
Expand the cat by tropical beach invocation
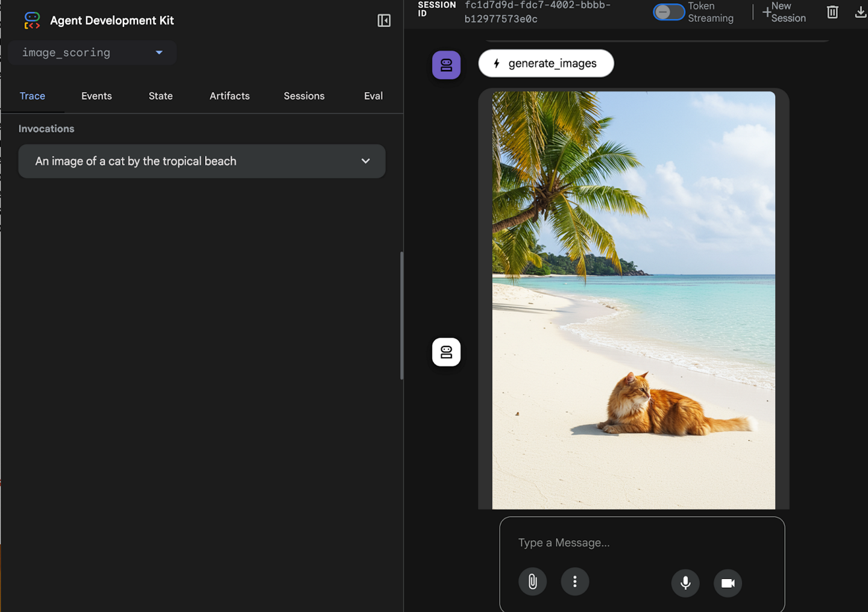point(201,161)
